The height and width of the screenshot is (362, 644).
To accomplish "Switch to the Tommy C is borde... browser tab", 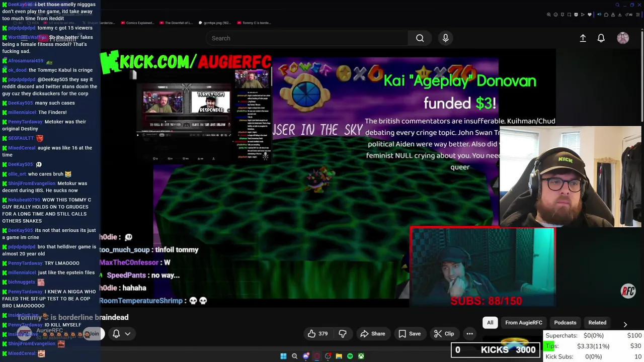I will coord(253,23).
